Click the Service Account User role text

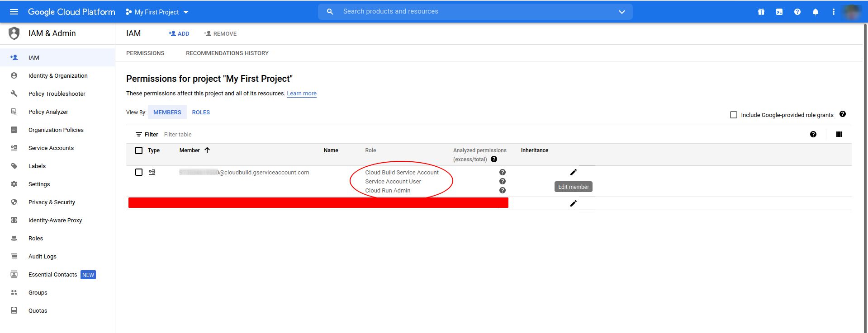393,181
